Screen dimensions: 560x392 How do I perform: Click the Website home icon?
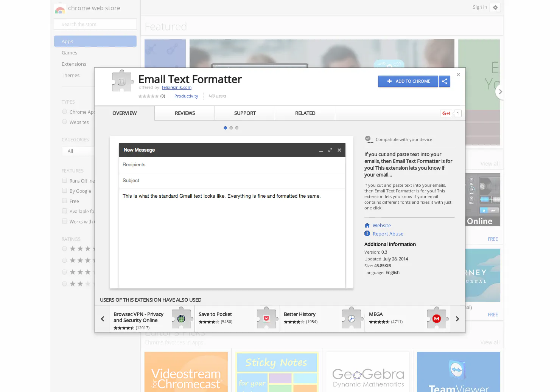pos(367,225)
